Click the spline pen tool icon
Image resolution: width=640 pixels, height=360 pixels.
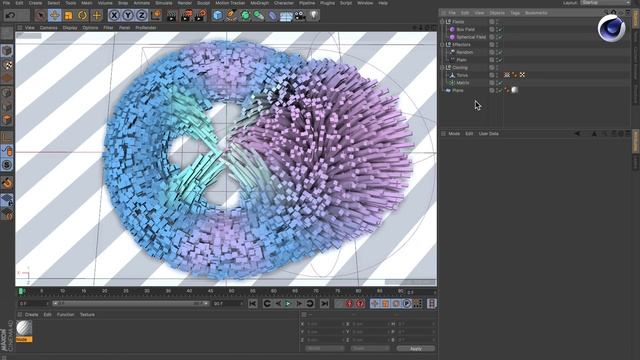pos(231,16)
